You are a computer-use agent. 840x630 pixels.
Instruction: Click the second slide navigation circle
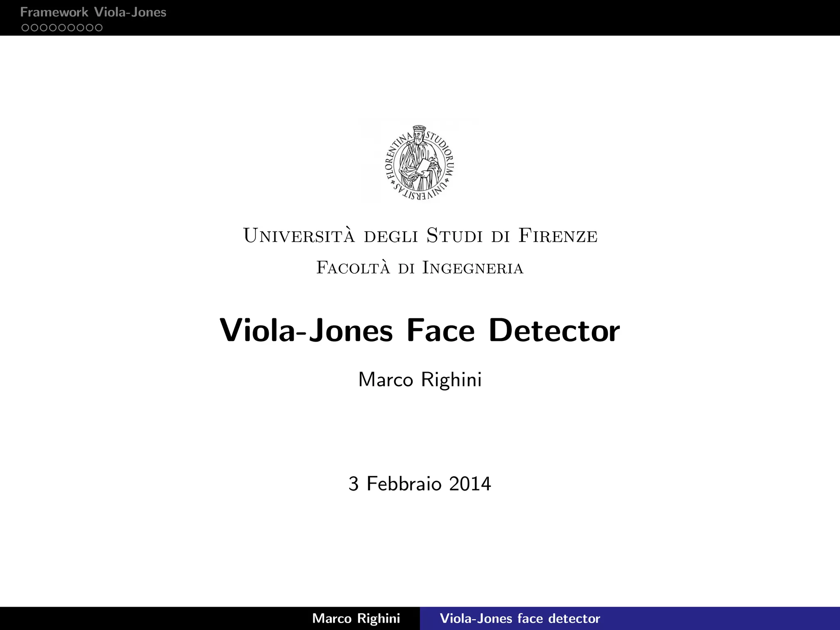(x=34, y=27)
